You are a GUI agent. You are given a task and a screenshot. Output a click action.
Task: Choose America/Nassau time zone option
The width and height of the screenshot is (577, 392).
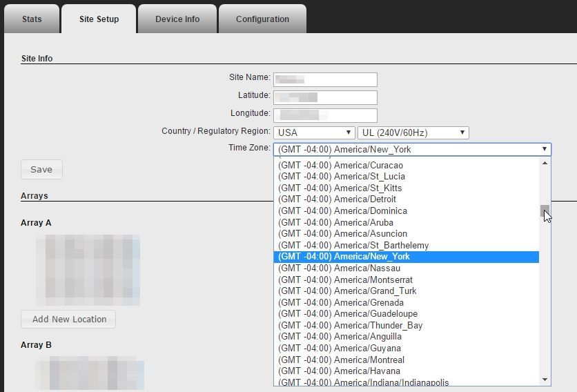[366, 268]
